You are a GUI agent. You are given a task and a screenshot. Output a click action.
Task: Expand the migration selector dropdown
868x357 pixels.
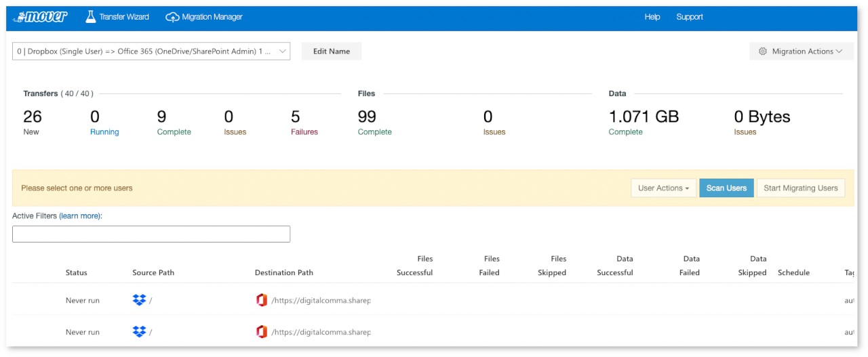151,51
